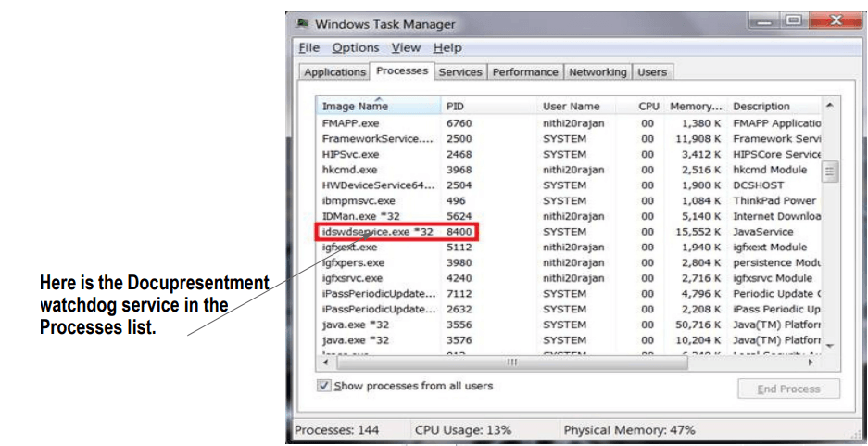Select the igfxext.exe process
868x446 pixels.
[569, 247]
